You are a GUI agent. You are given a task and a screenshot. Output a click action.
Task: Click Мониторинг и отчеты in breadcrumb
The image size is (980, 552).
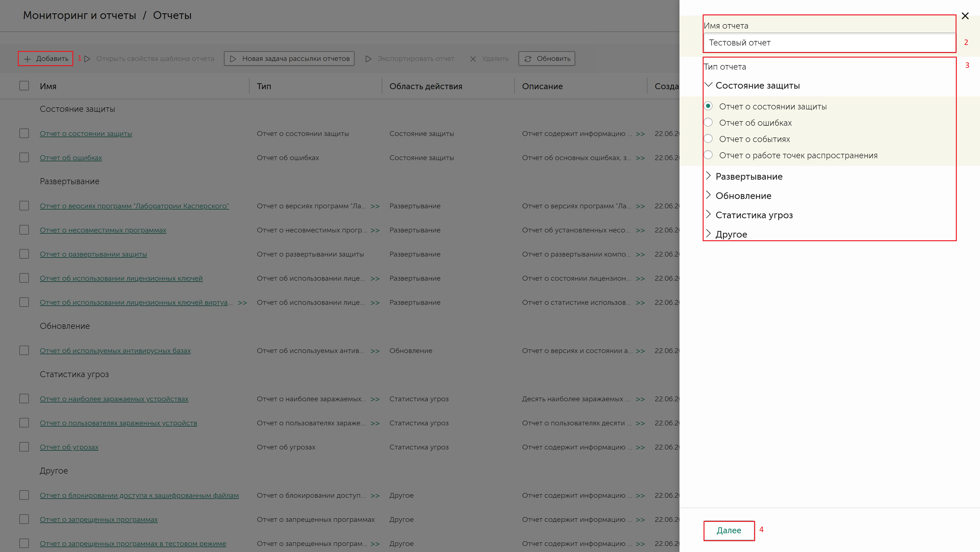click(x=80, y=15)
